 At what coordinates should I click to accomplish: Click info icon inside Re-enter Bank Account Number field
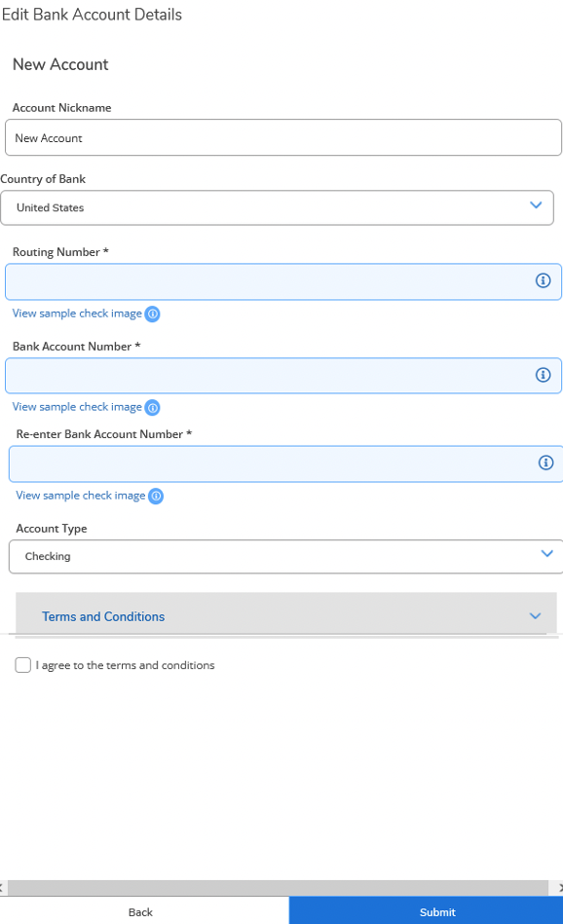coord(545,462)
